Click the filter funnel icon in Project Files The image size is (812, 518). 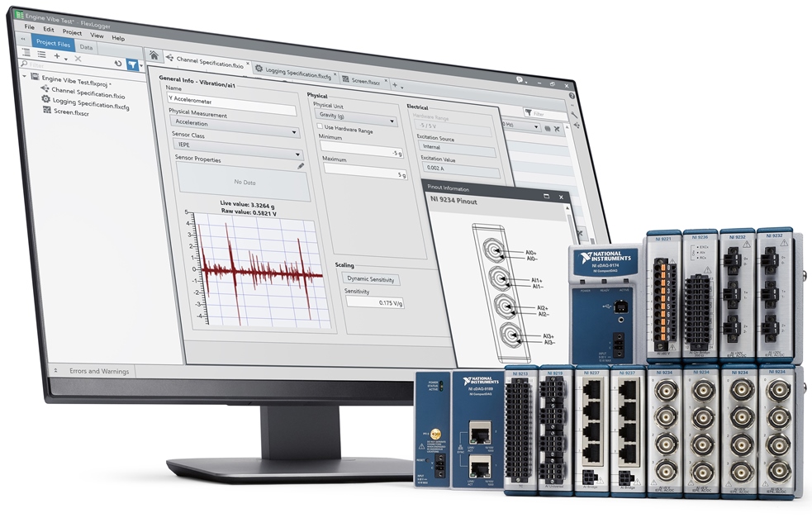point(132,63)
